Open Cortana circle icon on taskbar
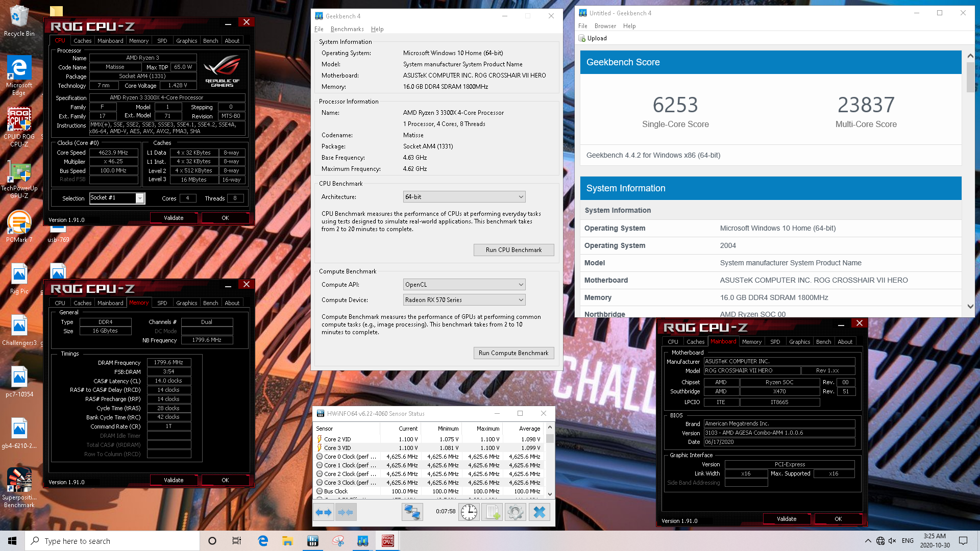Screen dimensions: 980x551 [212, 541]
